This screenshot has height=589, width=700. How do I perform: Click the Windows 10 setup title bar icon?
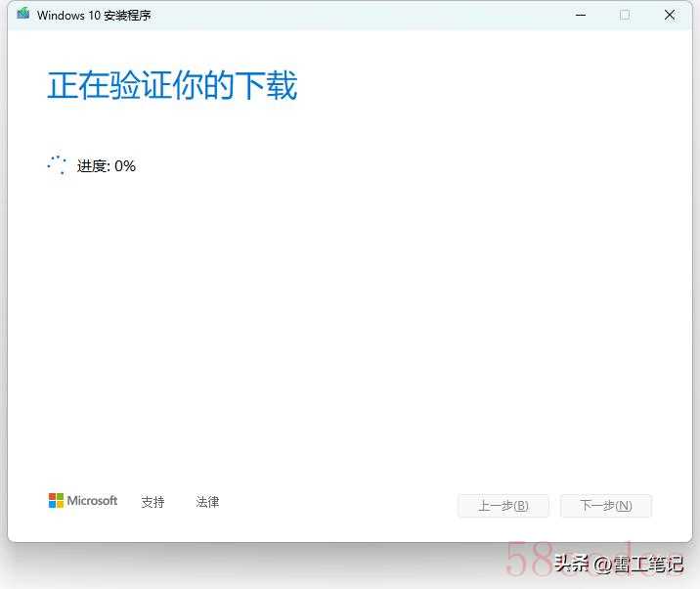pos(23,14)
